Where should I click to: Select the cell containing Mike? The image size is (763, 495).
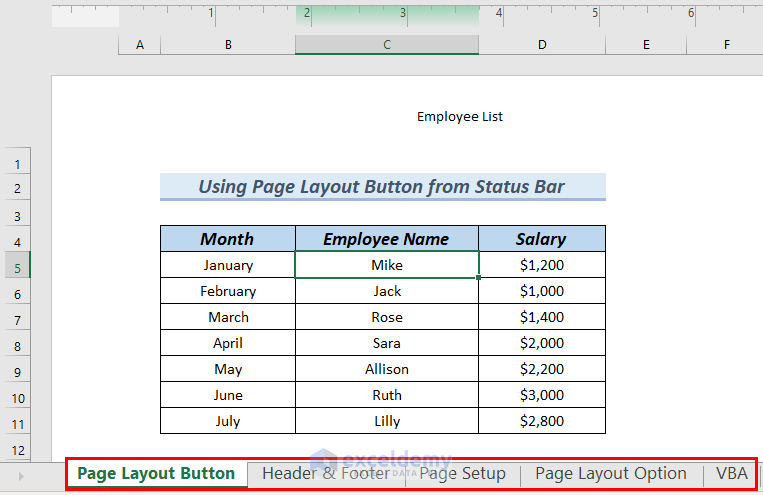(x=387, y=265)
